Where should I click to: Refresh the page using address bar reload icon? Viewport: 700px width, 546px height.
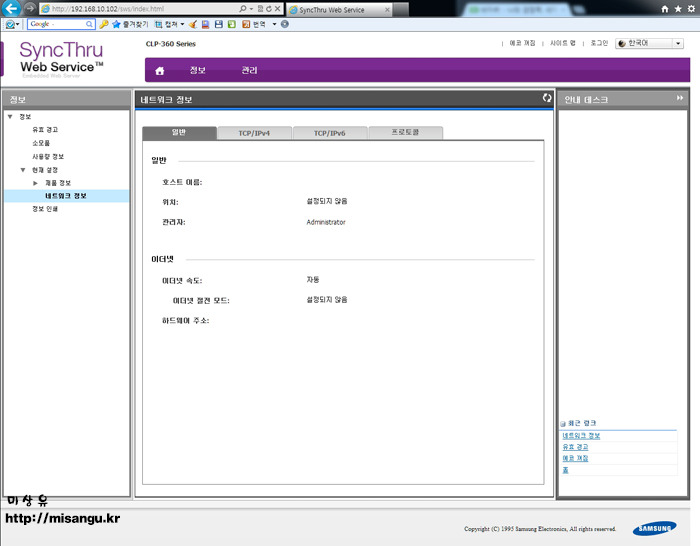[x=269, y=8]
